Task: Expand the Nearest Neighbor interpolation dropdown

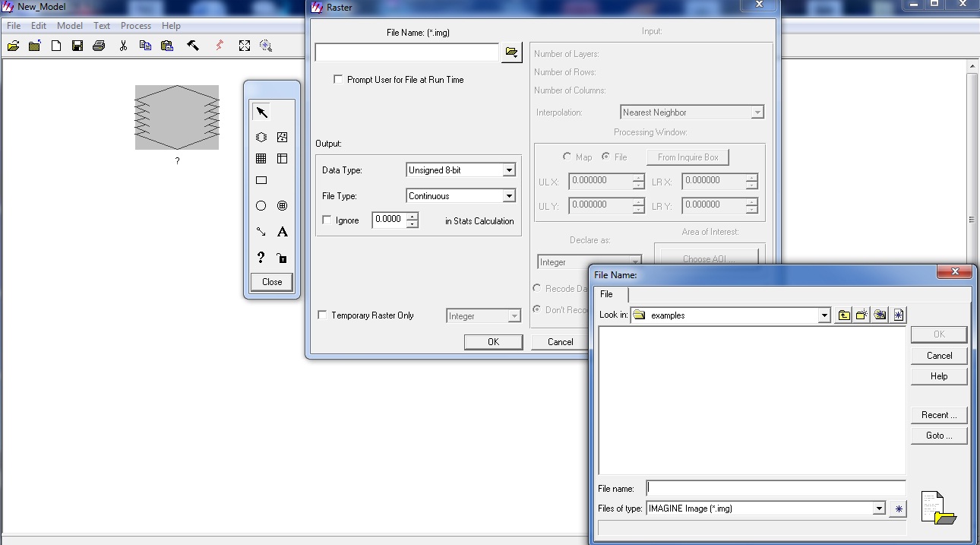Action: 757,112
